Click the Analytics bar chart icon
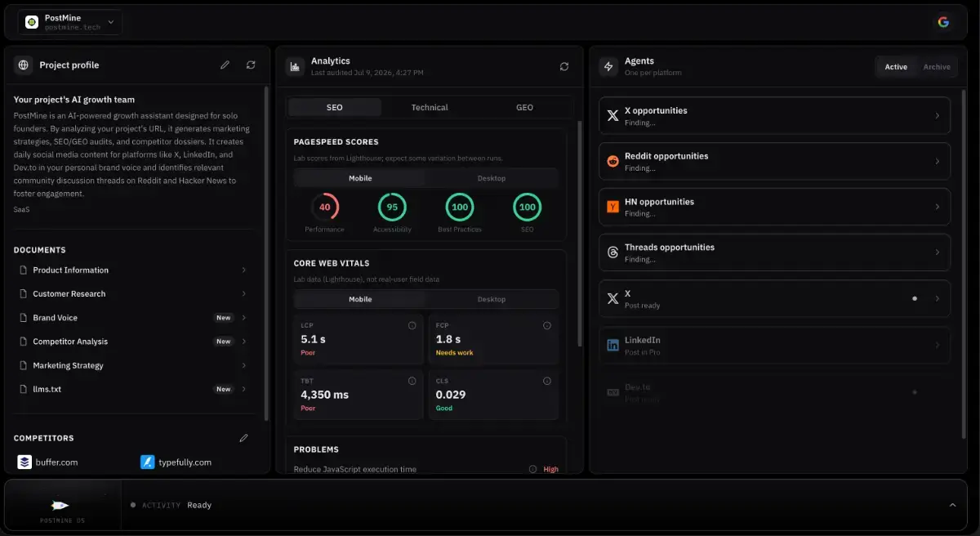Image resolution: width=980 pixels, height=536 pixels. point(294,66)
